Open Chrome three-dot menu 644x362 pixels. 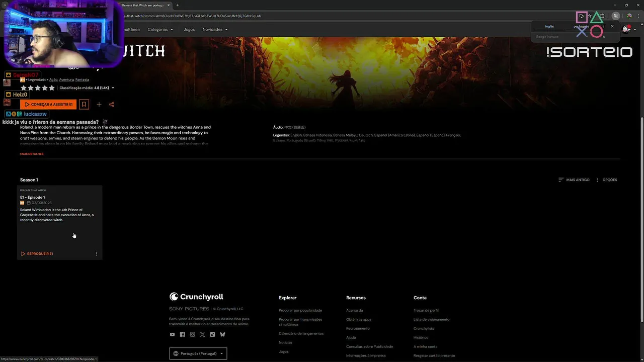click(x=639, y=16)
